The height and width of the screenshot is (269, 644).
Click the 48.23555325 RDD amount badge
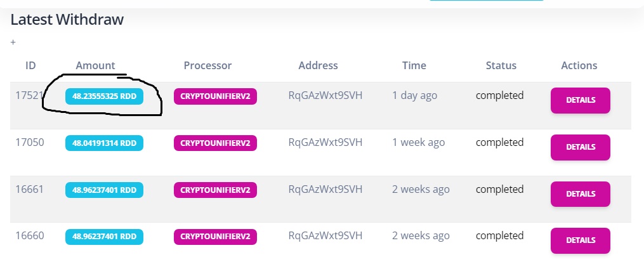pos(104,96)
